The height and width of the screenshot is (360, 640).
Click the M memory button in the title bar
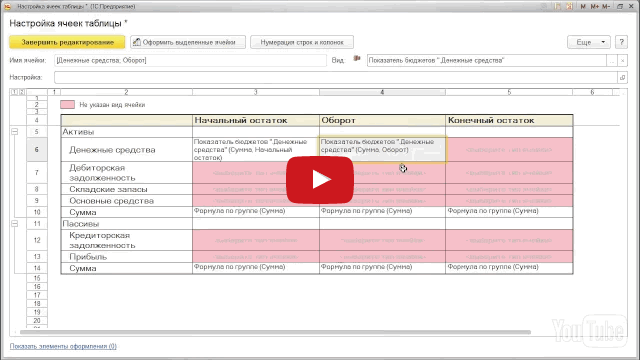pos(583,7)
